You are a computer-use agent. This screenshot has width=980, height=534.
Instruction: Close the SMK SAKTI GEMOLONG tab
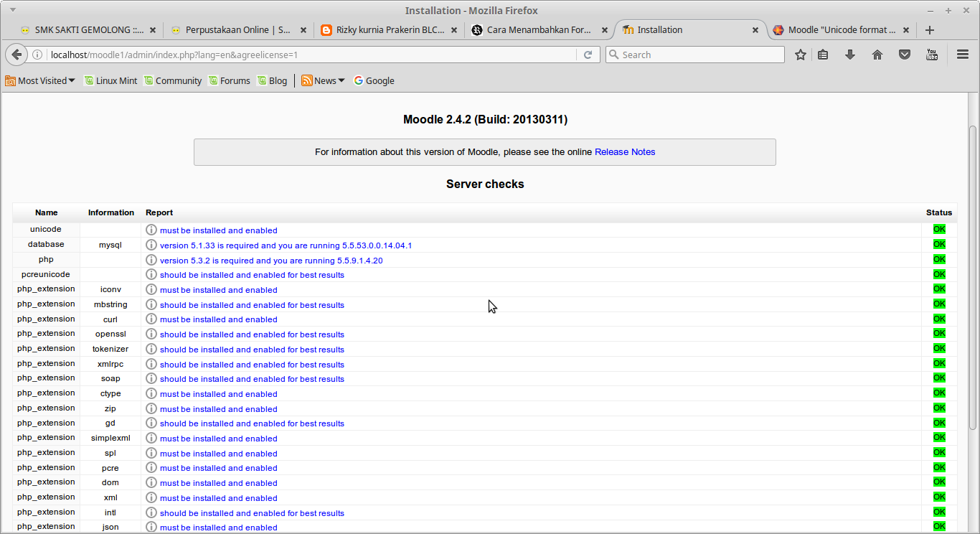pyautogui.click(x=153, y=30)
